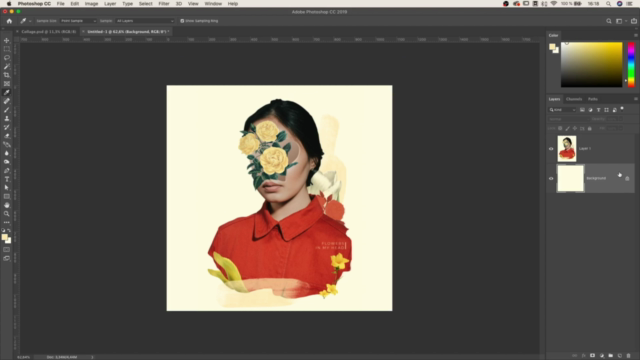
Task: Add a layer mask
Action: pyautogui.click(x=593, y=356)
